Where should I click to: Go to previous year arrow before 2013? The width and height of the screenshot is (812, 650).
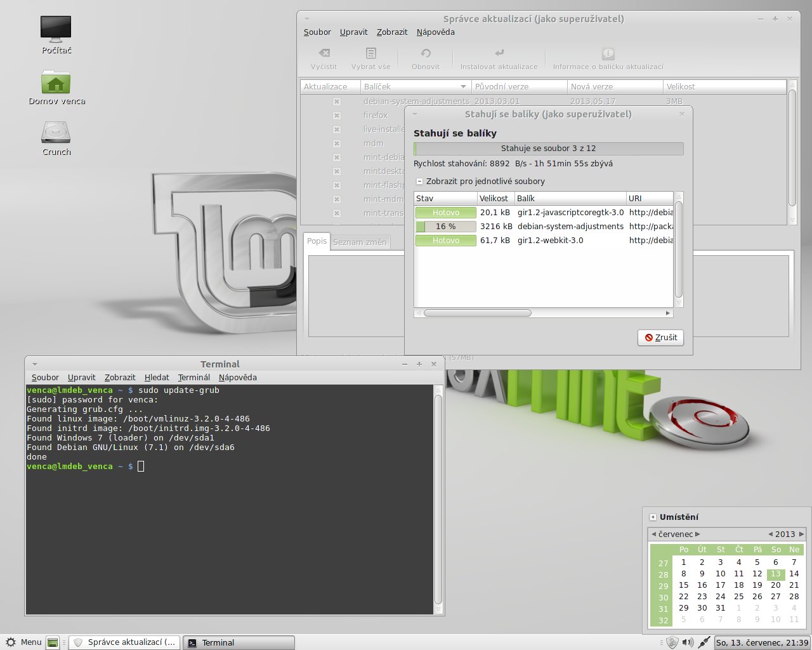(771, 534)
